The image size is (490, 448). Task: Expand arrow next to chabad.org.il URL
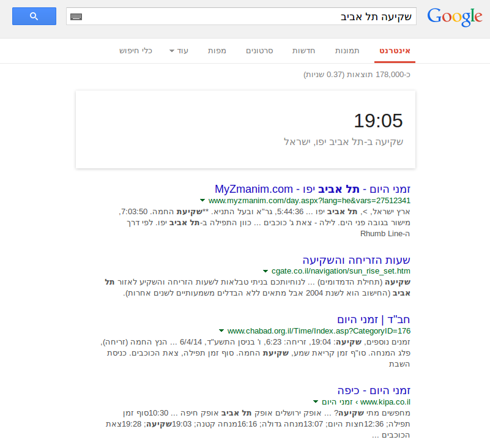click(221, 330)
